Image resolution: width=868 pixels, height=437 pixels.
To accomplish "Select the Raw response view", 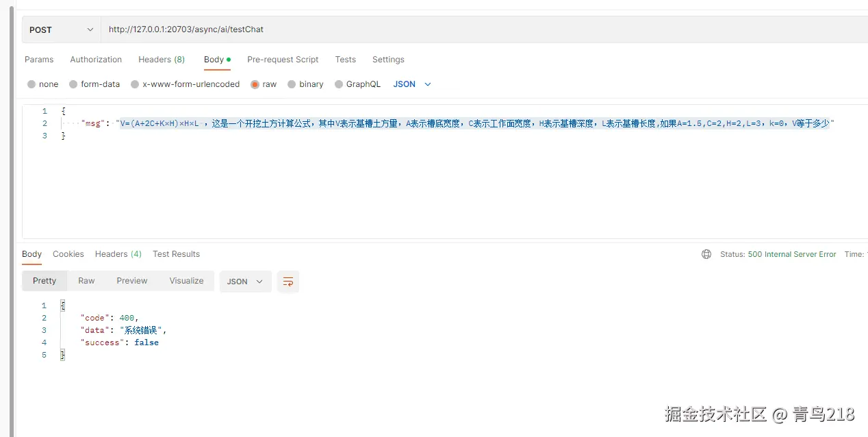I will coord(86,281).
